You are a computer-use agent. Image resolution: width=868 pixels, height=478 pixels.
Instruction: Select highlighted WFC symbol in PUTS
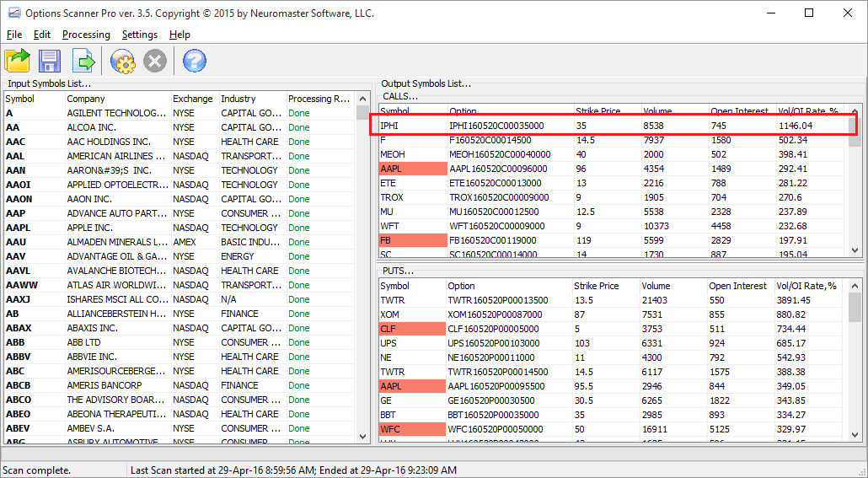(x=412, y=429)
